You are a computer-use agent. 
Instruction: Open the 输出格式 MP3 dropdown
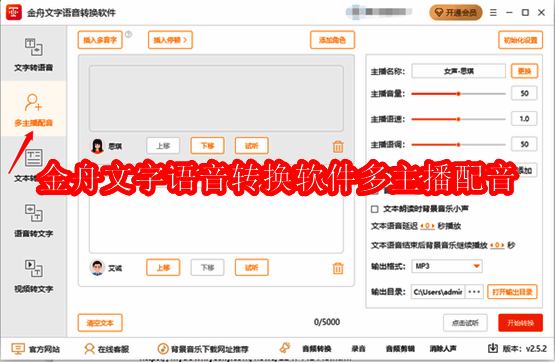tap(447, 266)
